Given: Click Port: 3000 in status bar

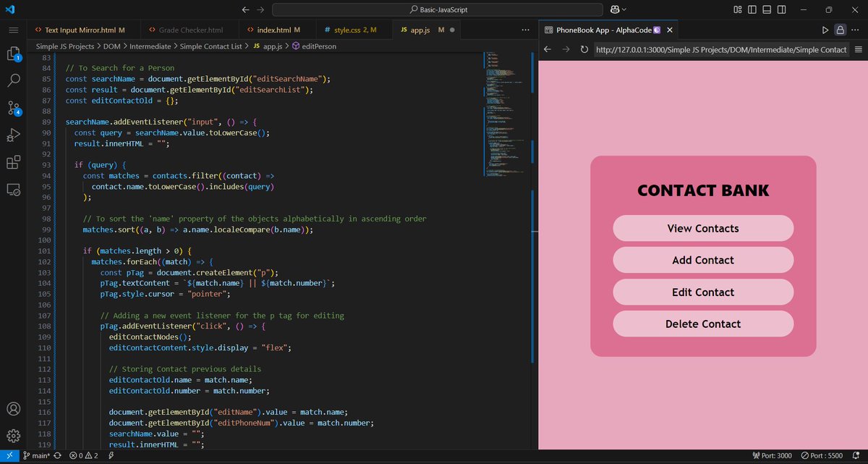Looking at the screenshot, I should pyautogui.click(x=772, y=456).
